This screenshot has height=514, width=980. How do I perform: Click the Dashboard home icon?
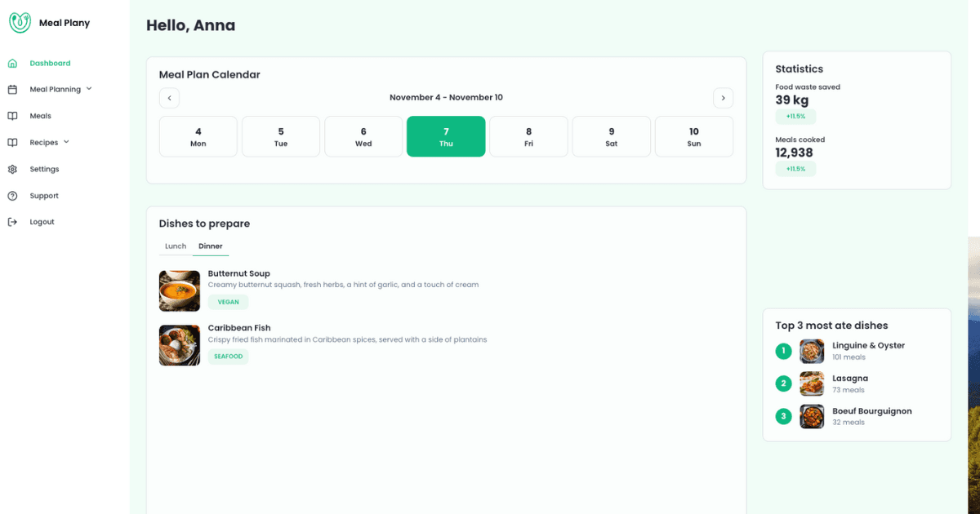(12, 63)
